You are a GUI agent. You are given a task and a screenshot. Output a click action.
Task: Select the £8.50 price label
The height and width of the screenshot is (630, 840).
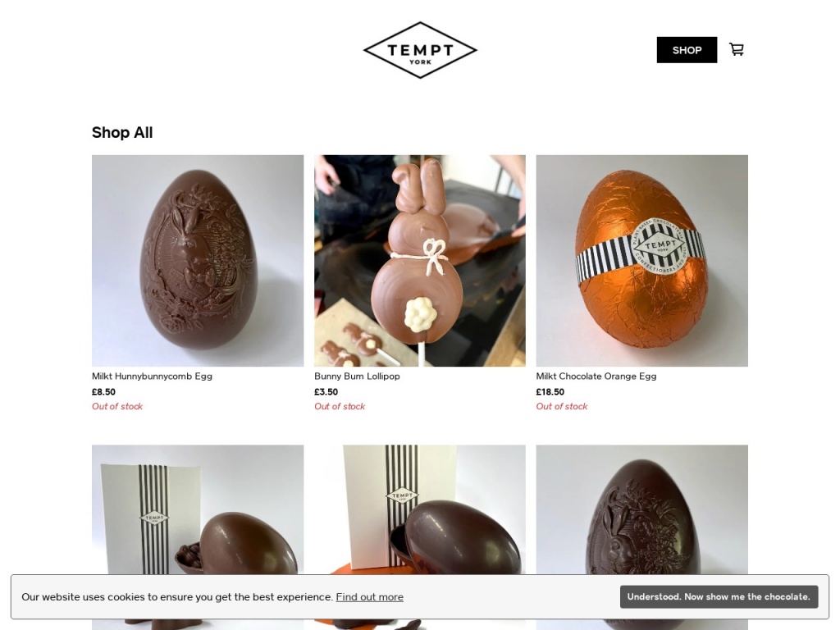[103, 391]
